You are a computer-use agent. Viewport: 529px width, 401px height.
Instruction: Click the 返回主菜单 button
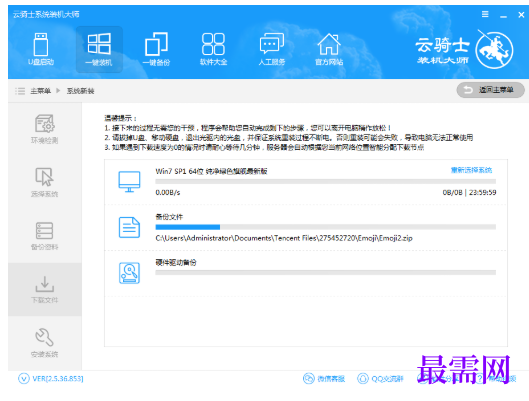(x=491, y=90)
